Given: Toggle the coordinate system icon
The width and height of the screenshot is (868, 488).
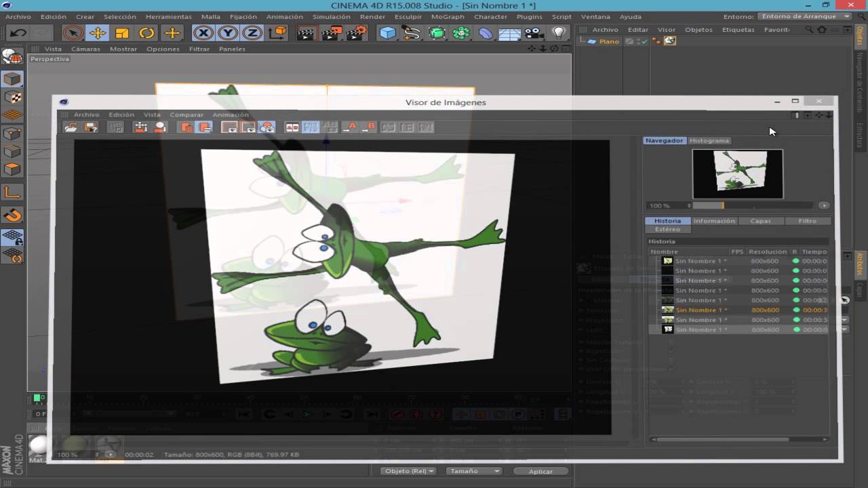Looking at the screenshot, I should tap(277, 33).
